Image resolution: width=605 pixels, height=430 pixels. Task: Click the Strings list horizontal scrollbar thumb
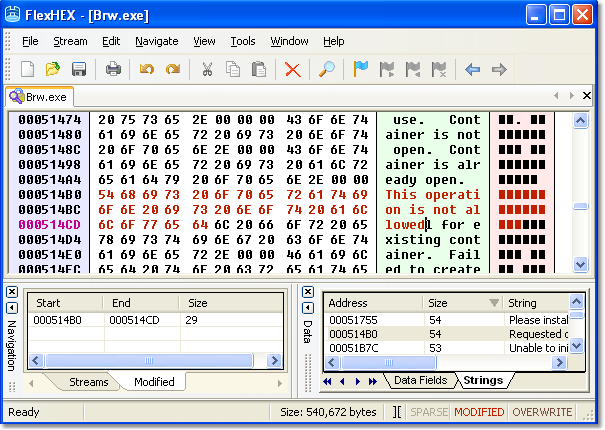[x=389, y=362]
